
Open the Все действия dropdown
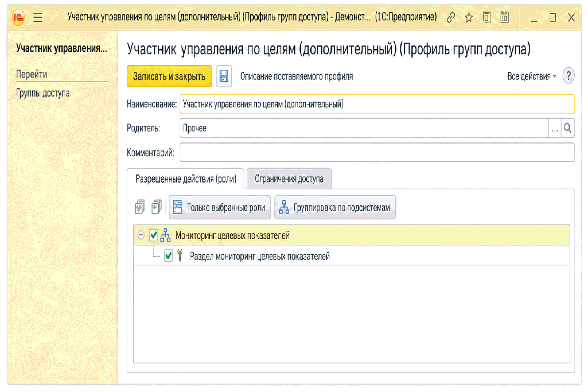pyautogui.click(x=532, y=76)
